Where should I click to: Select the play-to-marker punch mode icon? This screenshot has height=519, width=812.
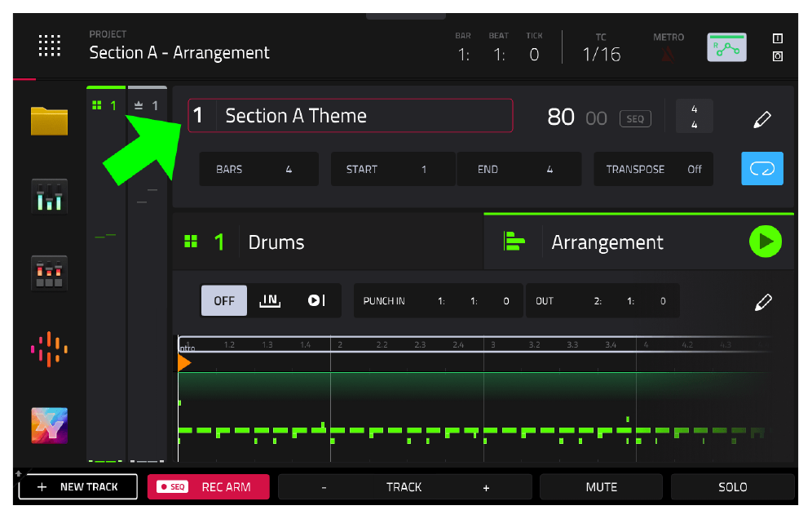pyautogui.click(x=316, y=301)
